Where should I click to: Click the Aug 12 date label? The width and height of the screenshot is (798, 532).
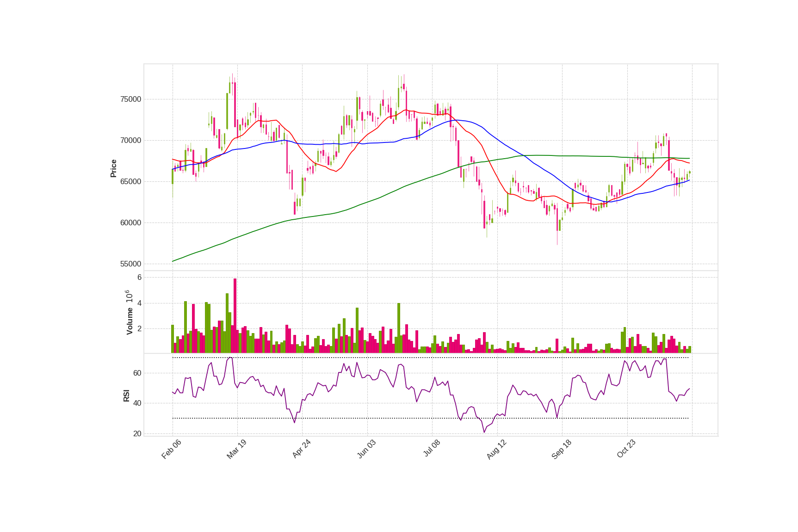pos(496,449)
